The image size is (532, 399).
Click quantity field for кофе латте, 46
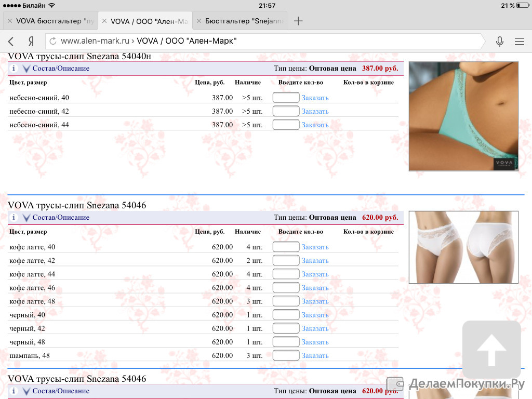[286, 287]
